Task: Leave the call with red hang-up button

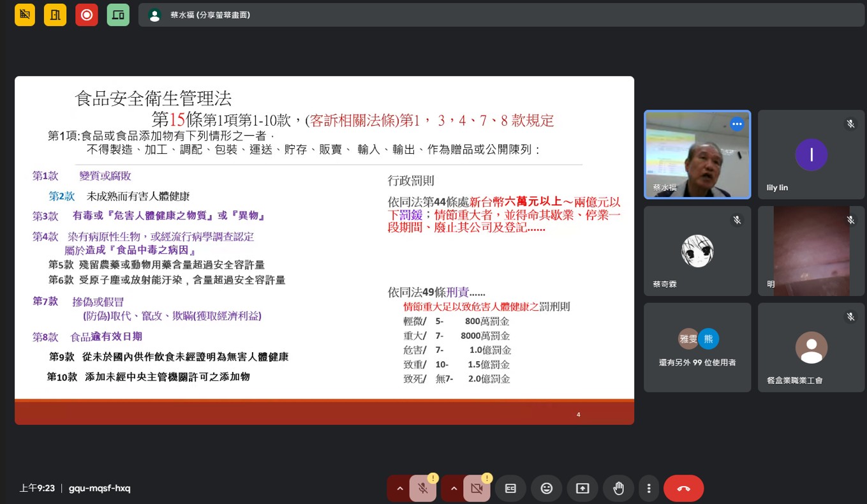Action: point(683,488)
